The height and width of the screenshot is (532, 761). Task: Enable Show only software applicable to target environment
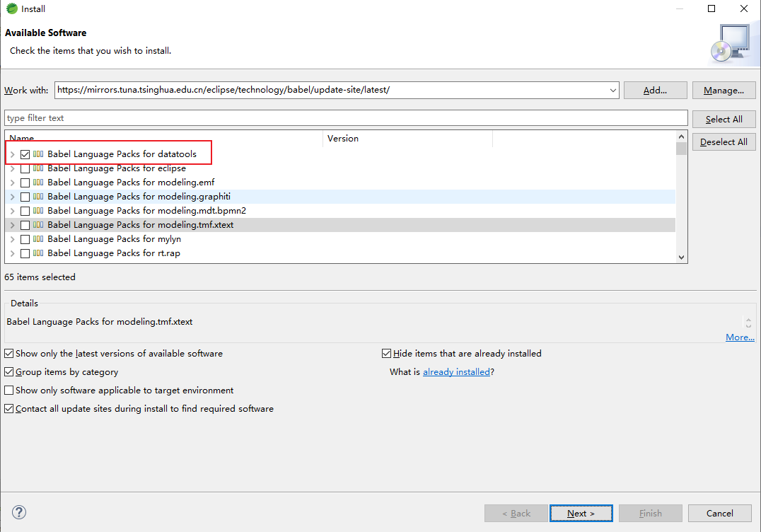coord(8,391)
